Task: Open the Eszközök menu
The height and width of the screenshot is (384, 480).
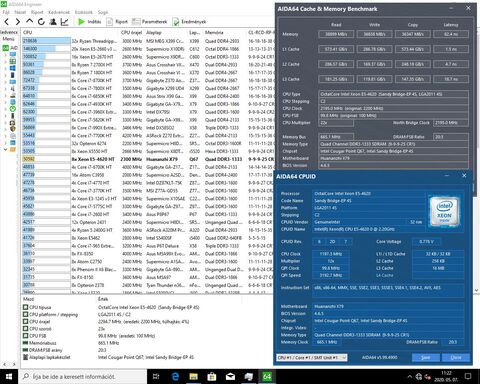Action: tap(83, 12)
